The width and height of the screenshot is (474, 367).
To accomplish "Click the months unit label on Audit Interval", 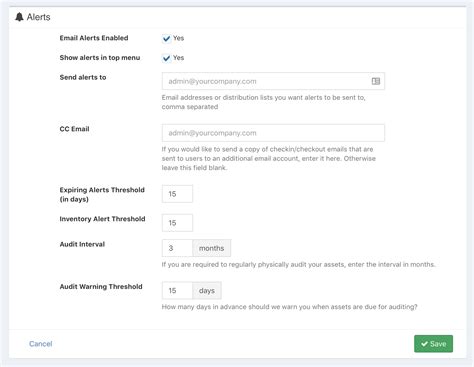I will tap(212, 248).
